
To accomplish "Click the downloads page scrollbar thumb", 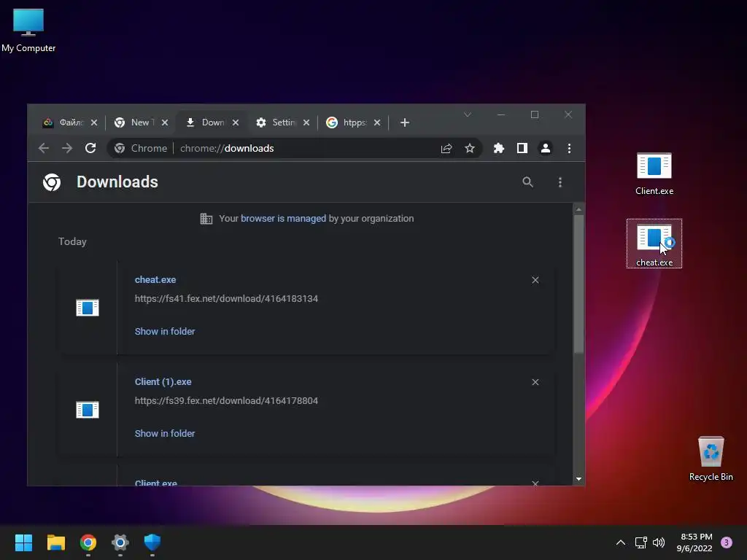I will coord(578,284).
